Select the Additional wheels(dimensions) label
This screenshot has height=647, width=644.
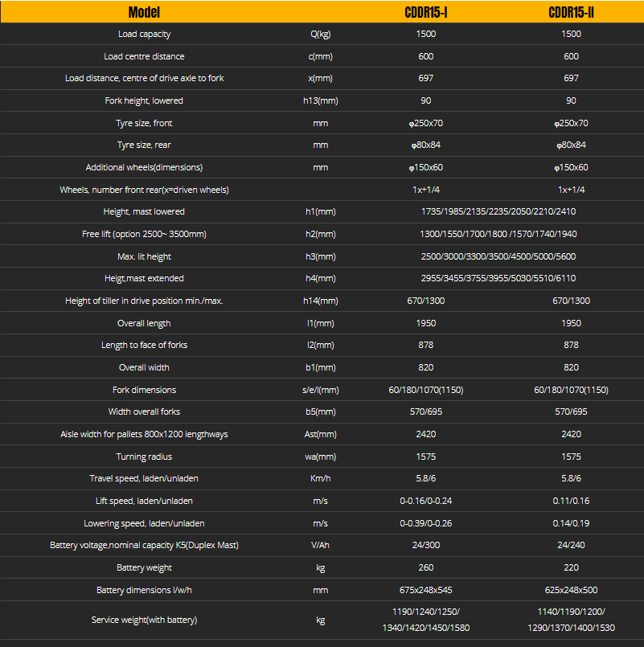[x=144, y=167]
